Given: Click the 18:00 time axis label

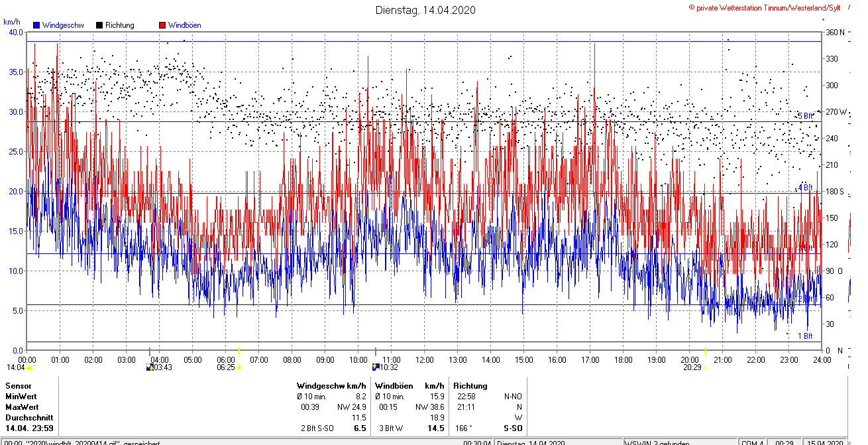Looking at the screenshot, I should [x=624, y=359].
